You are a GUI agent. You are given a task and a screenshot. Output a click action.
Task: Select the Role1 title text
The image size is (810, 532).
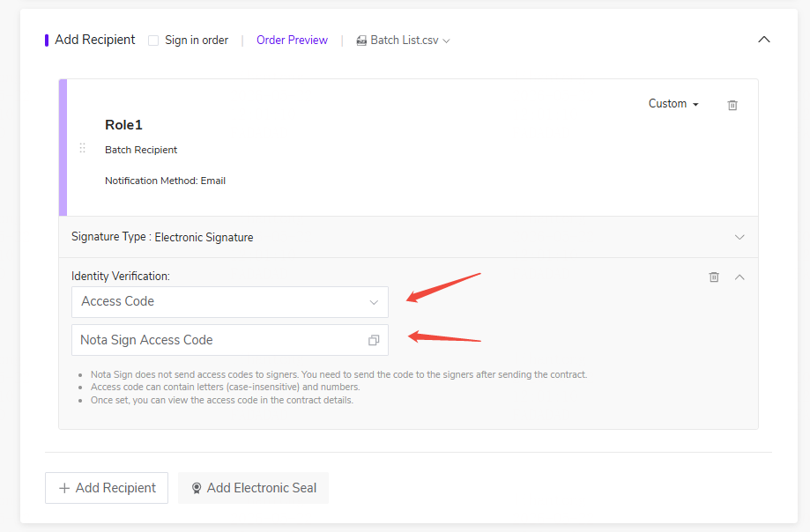click(123, 125)
